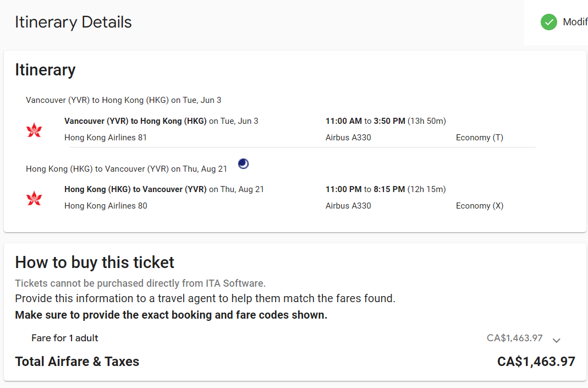Select the Hong Kong Airlines 81 flight number
The width and height of the screenshot is (588, 388).
(106, 138)
